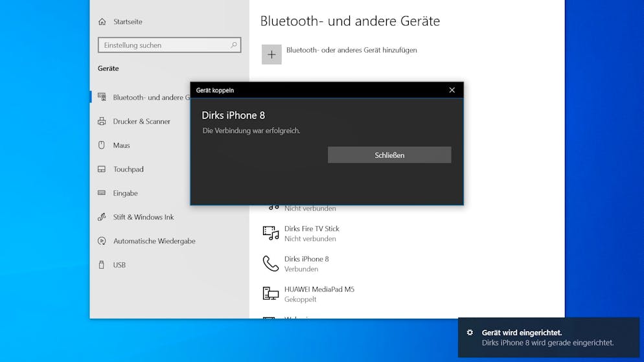Click the mouse icon beside Maus
This screenshot has height=362, width=644.
tap(102, 145)
